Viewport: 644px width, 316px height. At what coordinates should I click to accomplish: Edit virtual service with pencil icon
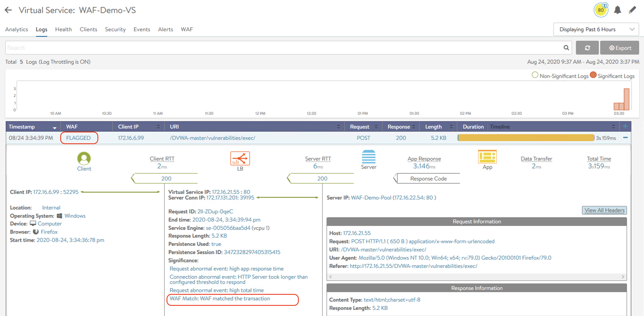(632, 10)
